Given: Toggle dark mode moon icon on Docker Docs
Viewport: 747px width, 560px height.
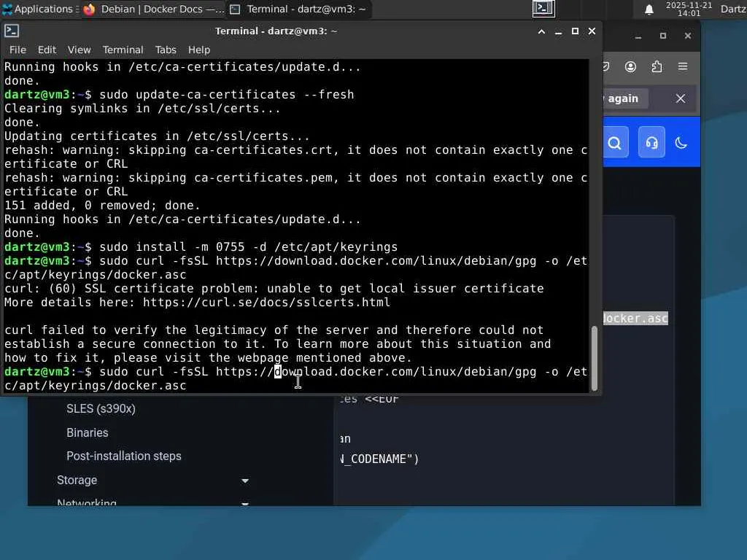Looking at the screenshot, I should click(681, 142).
